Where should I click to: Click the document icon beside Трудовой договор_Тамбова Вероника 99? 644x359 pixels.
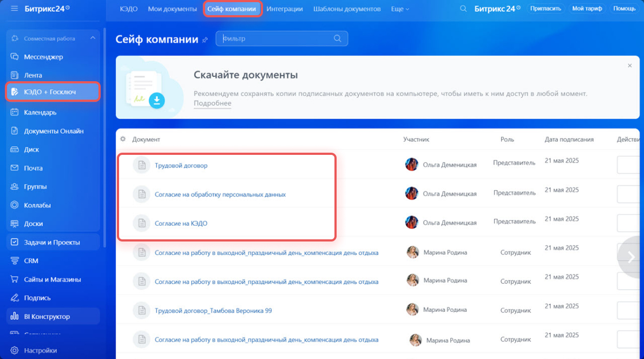point(142,310)
